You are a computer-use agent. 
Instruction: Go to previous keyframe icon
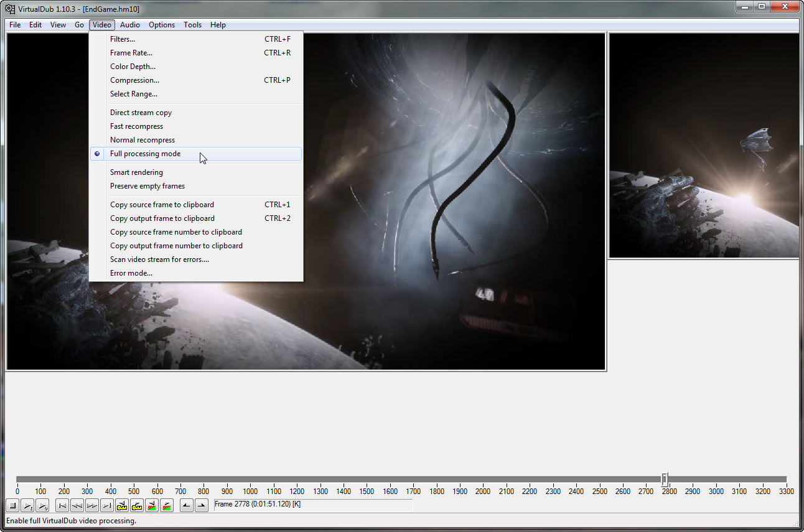point(122,506)
